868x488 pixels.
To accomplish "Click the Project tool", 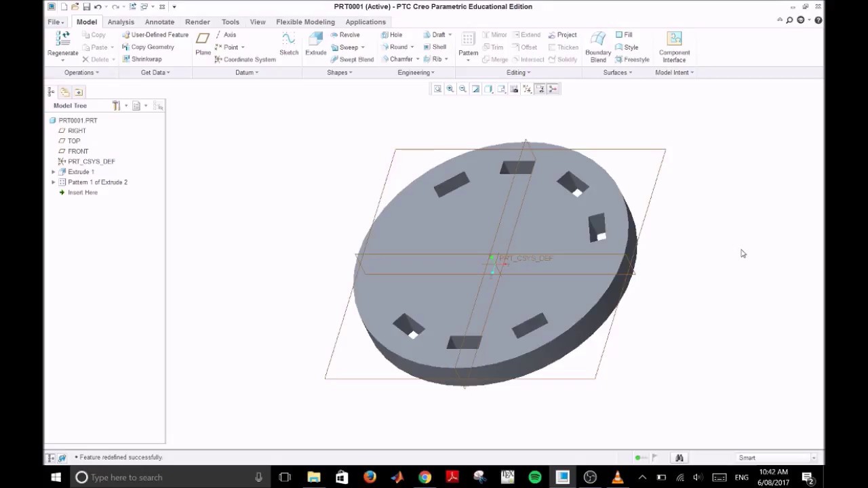I will [562, 35].
